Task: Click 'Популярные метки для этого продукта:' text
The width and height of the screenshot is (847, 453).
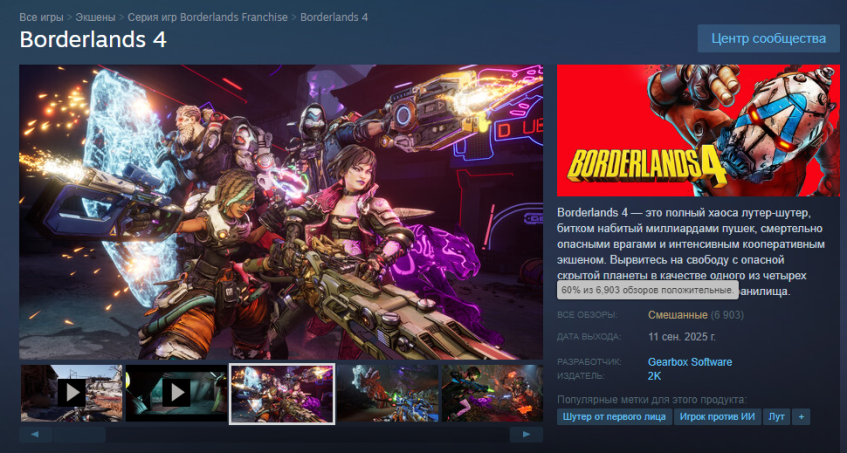Action: point(651,400)
